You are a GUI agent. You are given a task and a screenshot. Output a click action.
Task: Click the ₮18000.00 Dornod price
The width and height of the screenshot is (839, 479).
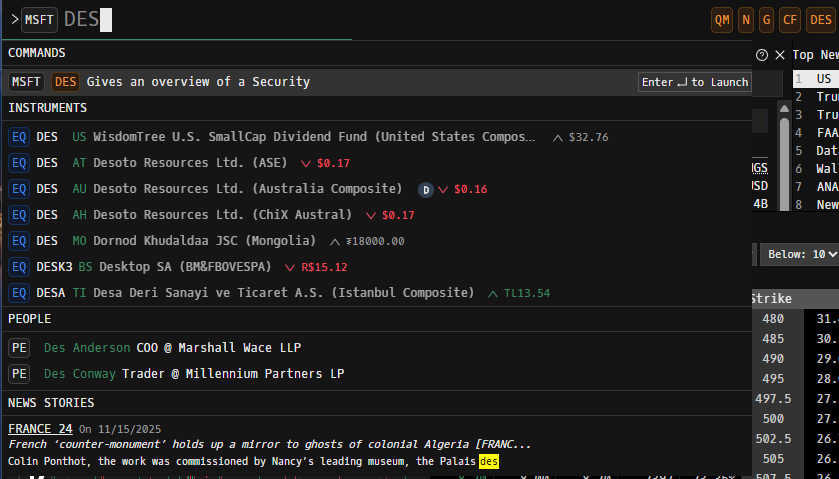click(x=375, y=241)
